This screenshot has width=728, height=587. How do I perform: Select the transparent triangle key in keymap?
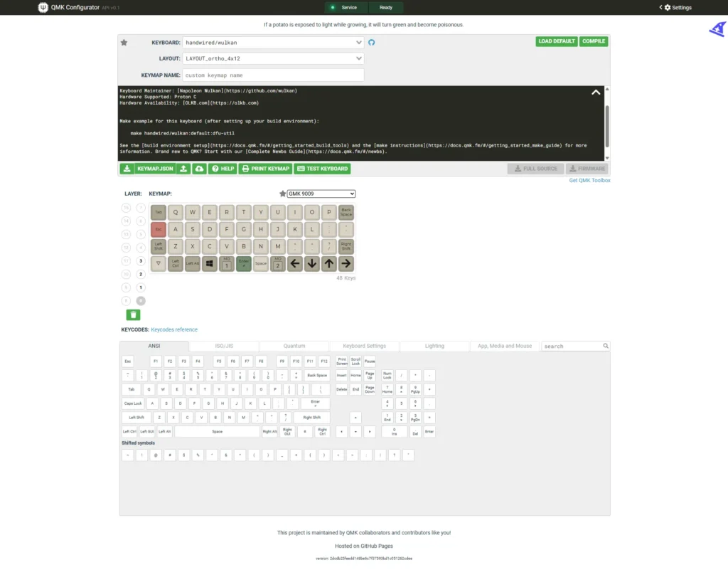pyautogui.click(x=159, y=263)
